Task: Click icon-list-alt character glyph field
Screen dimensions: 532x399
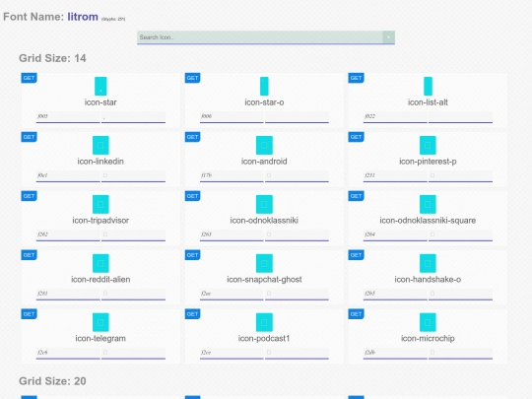Action: 460,116
